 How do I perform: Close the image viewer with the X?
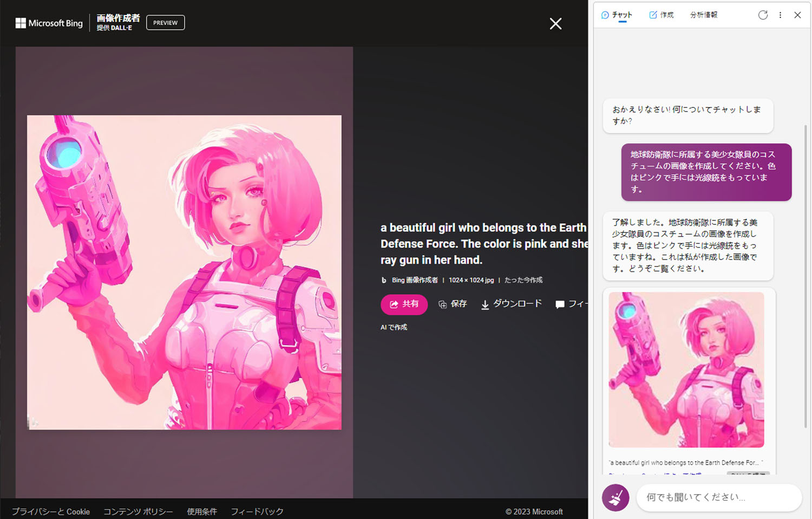click(555, 24)
